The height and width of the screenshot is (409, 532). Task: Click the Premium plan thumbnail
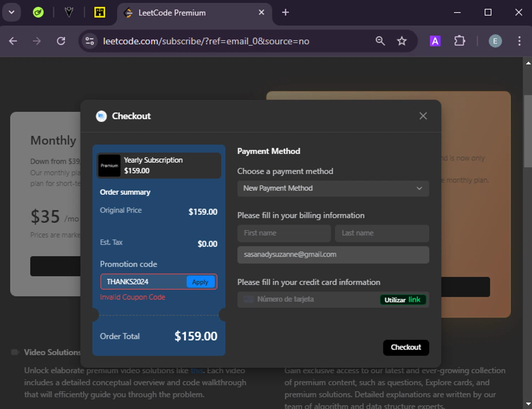click(109, 166)
